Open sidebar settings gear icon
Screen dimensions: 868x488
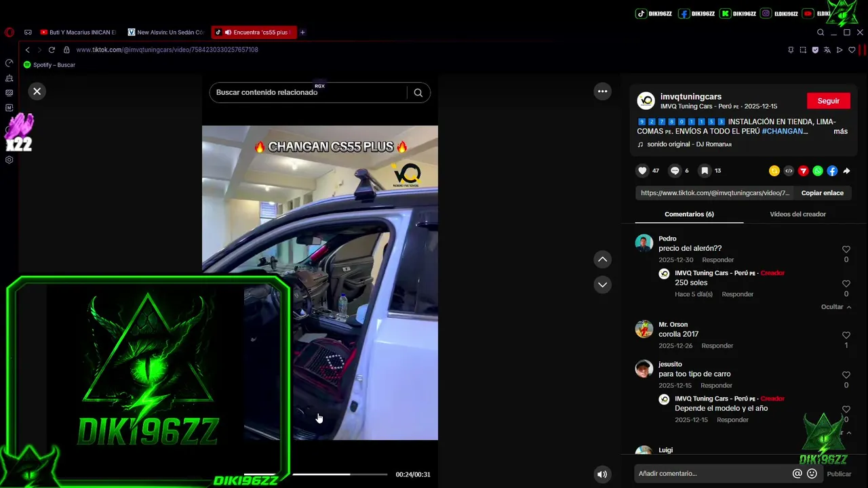point(9,160)
